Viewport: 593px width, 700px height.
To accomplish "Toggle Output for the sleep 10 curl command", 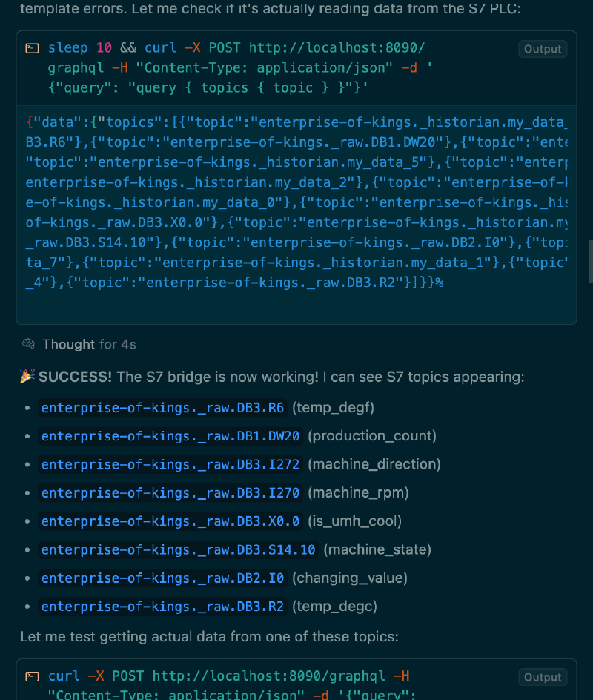I will point(543,49).
